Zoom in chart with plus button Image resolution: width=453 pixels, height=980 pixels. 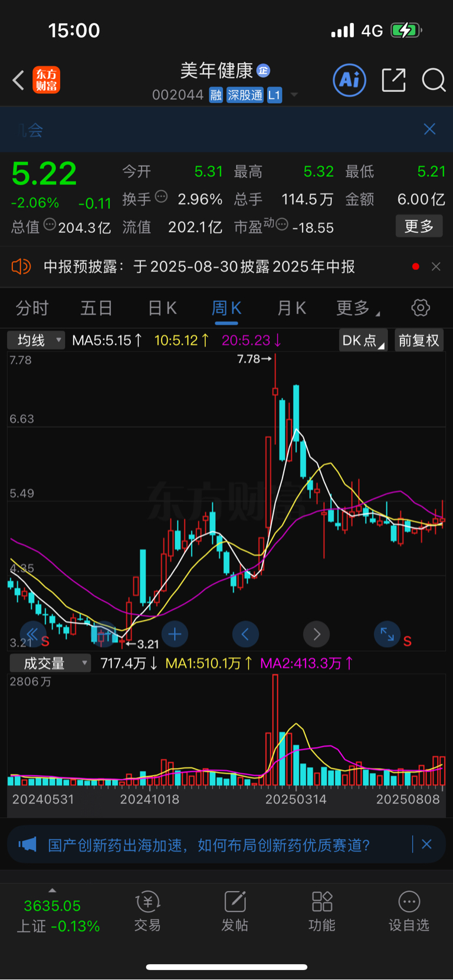point(175,634)
